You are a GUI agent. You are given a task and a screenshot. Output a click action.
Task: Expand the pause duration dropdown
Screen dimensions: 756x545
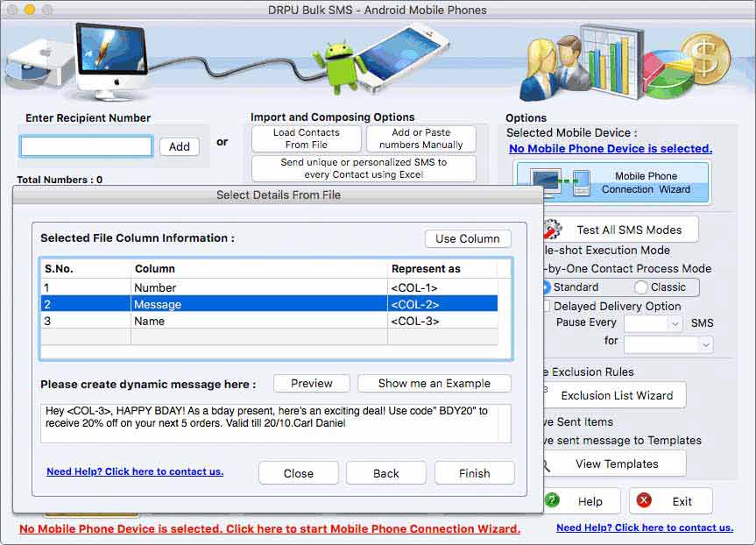[668, 344]
